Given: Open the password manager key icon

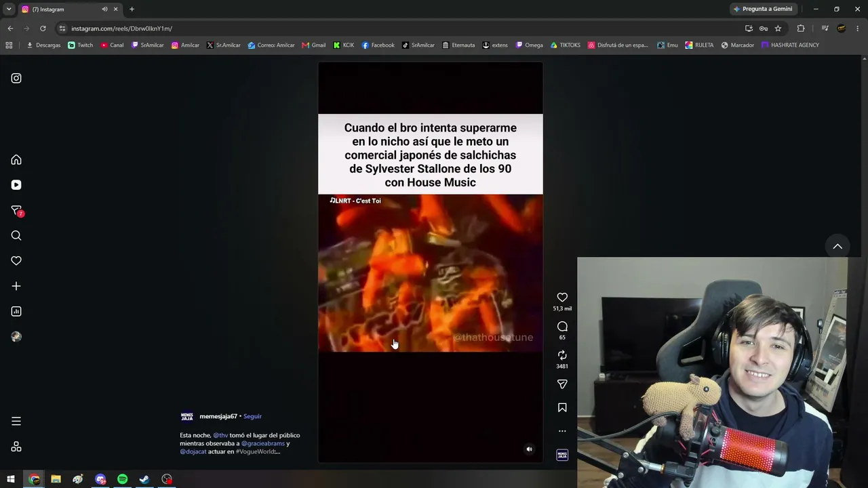Looking at the screenshot, I should [764, 28].
